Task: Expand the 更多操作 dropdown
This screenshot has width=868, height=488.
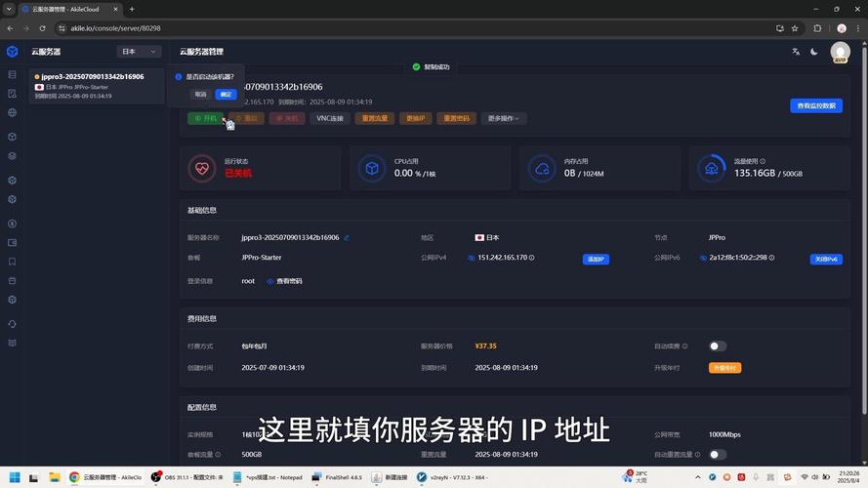Action: coord(504,118)
